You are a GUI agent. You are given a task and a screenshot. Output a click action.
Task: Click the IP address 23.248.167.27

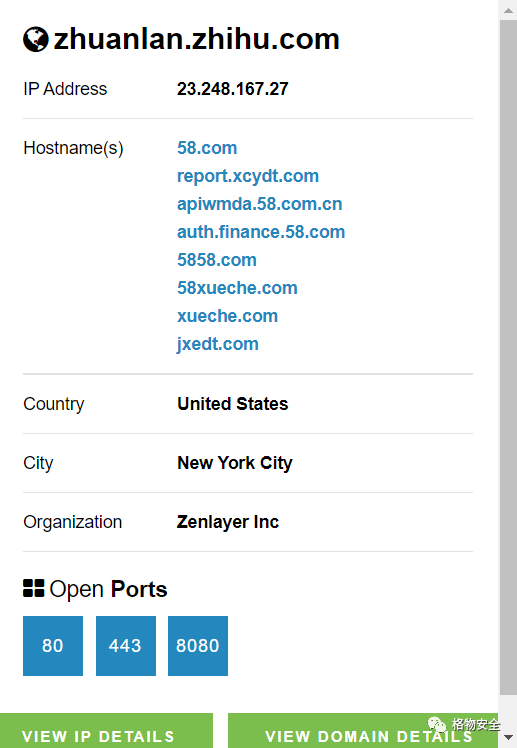pos(232,89)
